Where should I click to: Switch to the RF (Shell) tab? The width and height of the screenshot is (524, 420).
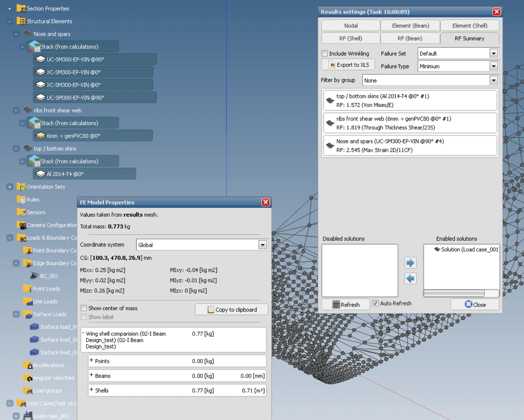point(351,38)
